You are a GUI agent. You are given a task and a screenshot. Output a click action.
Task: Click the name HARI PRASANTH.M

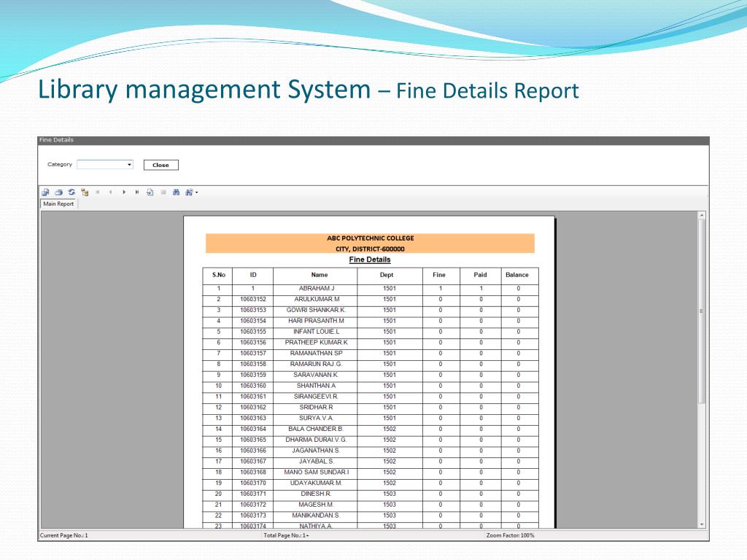click(x=317, y=321)
